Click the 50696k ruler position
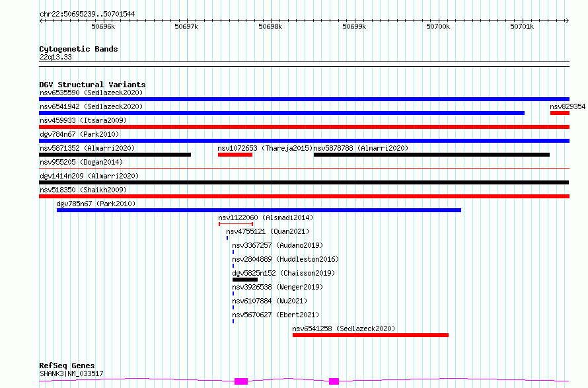 103,26
